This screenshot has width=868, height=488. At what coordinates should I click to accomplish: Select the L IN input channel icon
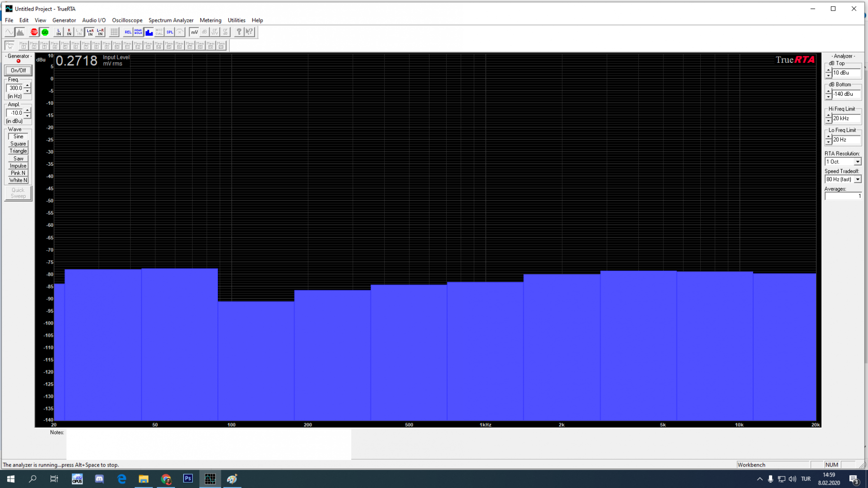59,32
